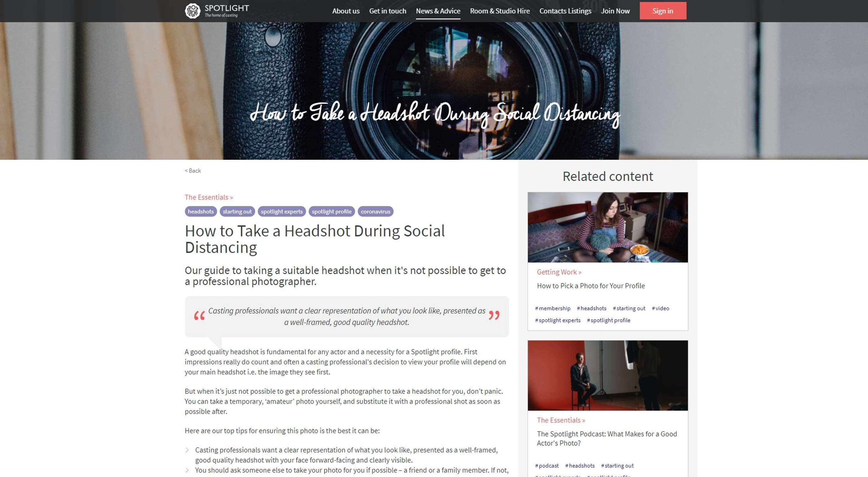Open The Essentials link in podcast card
This screenshot has height=477, width=868.
561,420
